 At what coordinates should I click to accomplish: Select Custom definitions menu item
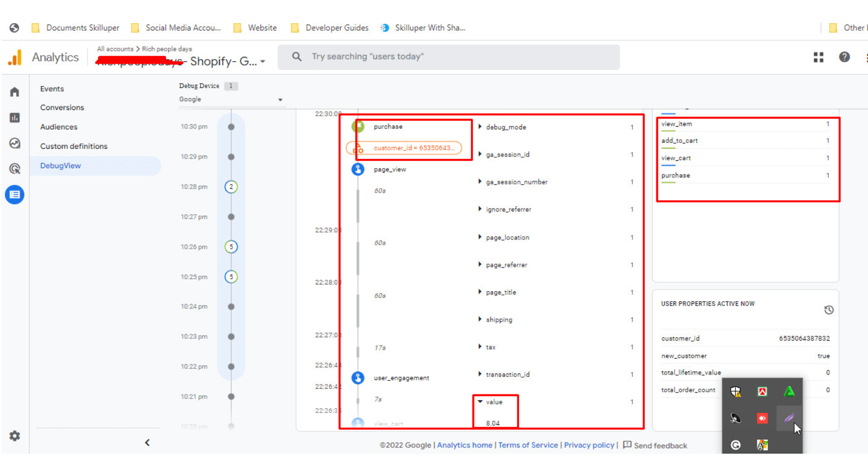(73, 146)
